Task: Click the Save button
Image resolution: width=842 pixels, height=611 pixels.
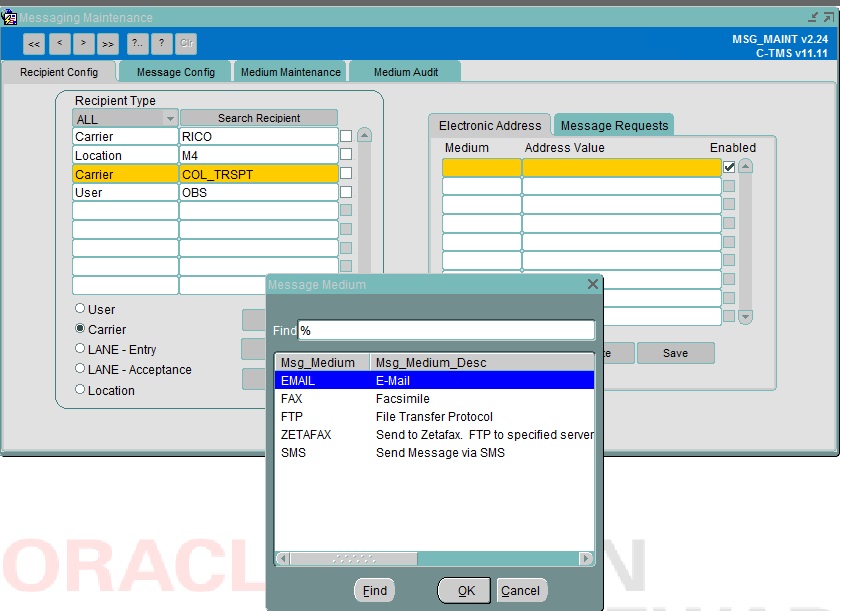Action: pos(675,353)
